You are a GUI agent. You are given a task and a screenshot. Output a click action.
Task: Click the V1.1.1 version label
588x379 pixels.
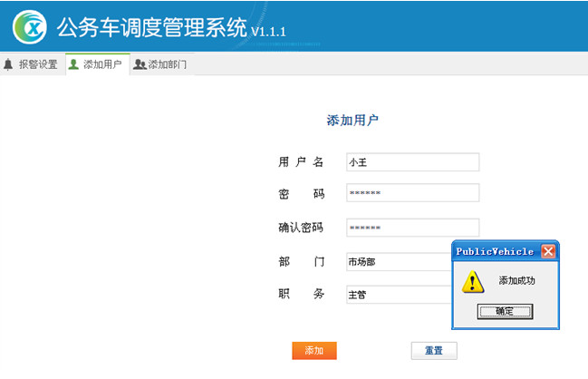click(x=269, y=32)
